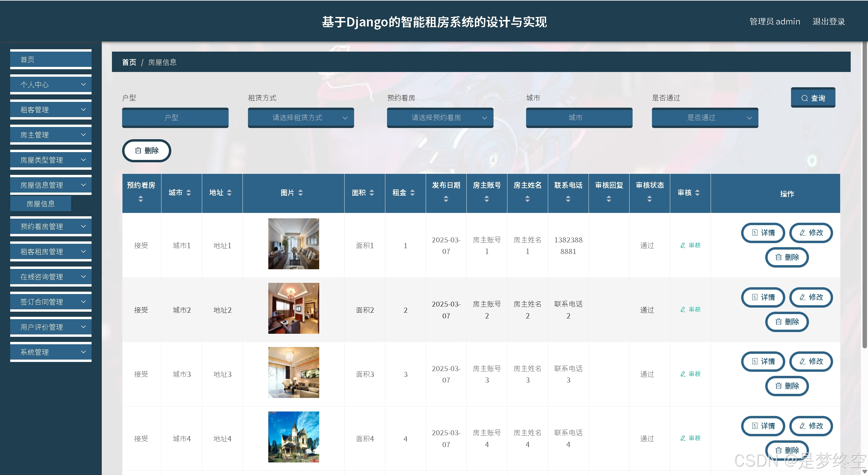The width and height of the screenshot is (868, 475).
Task: Sort by 面积 column arrows
Action: [x=371, y=193]
